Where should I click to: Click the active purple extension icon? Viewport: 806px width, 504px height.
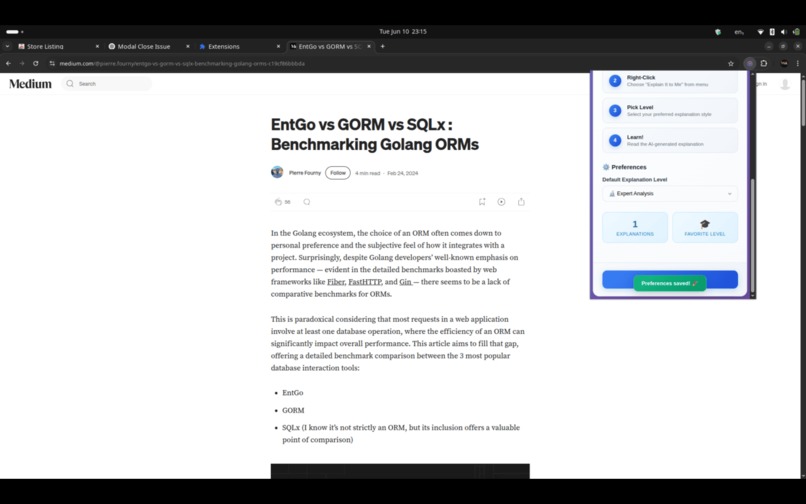[x=749, y=63]
